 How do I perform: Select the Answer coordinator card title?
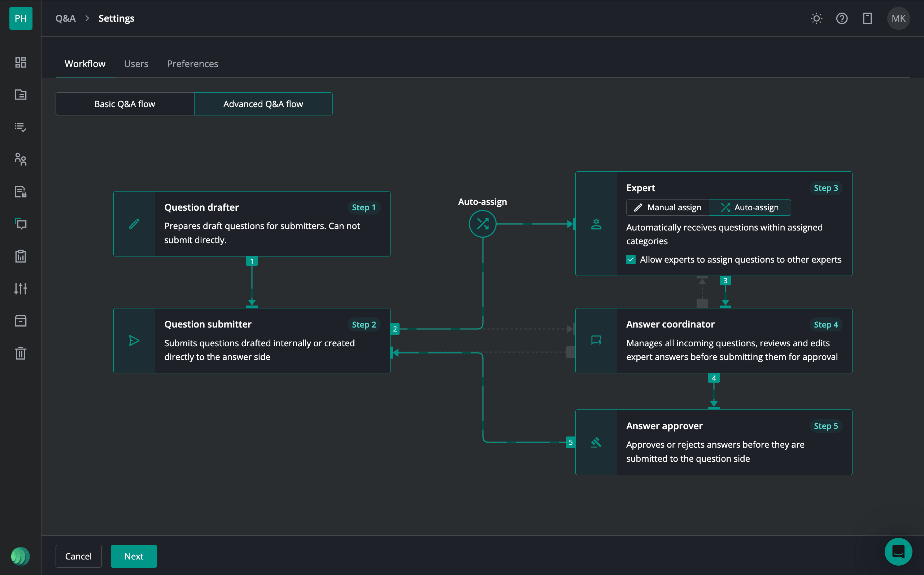(670, 324)
